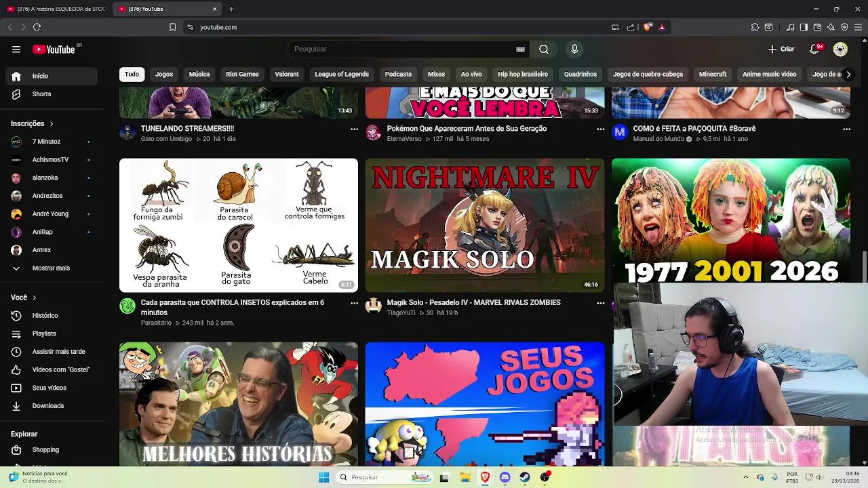Click the search magnifier button
This screenshot has height=488, width=868.
pyautogui.click(x=544, y=49)
